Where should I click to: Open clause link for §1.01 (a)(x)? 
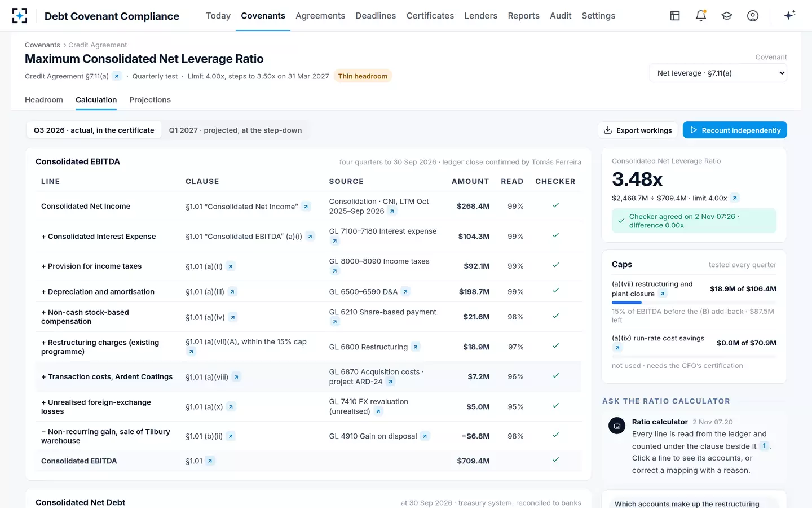point(231,407)
